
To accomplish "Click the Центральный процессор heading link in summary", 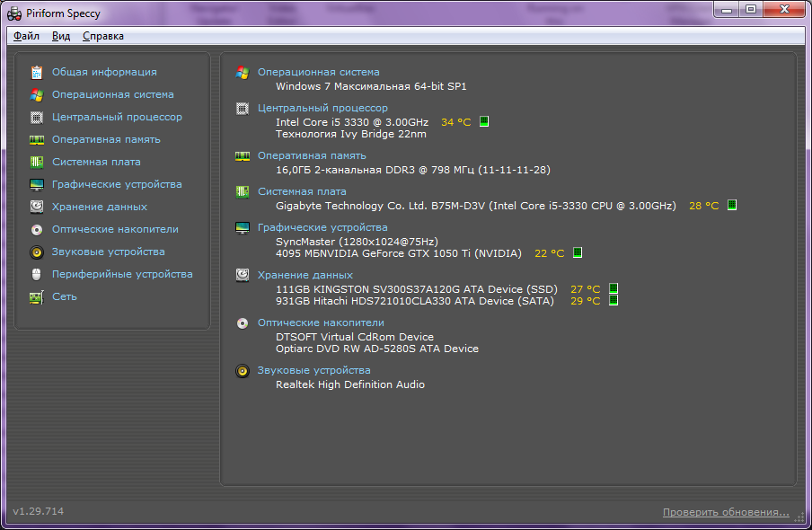I will pos(322,108).
